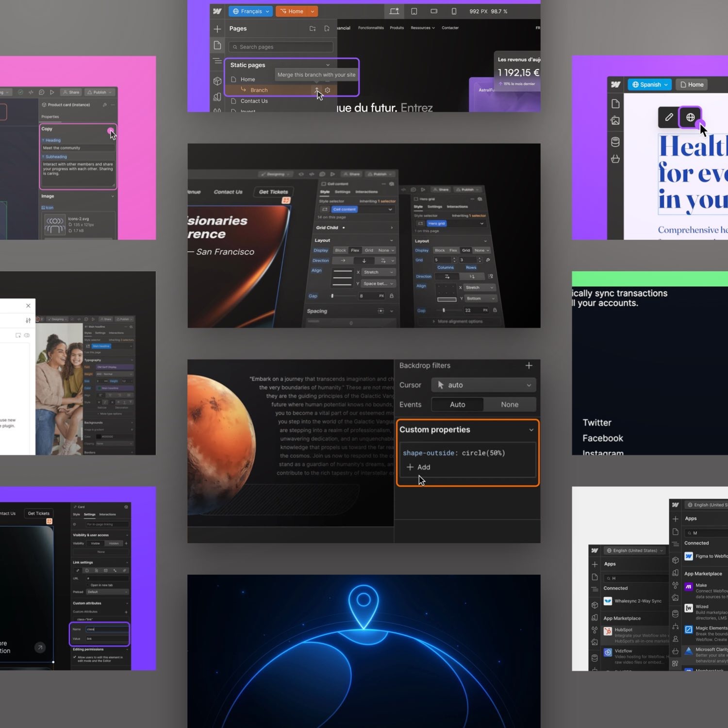The width and height of the screenshot is (728, 728).
Task: Open the Y Bottom dropdown in Hero grid panel
Action: 480,298
